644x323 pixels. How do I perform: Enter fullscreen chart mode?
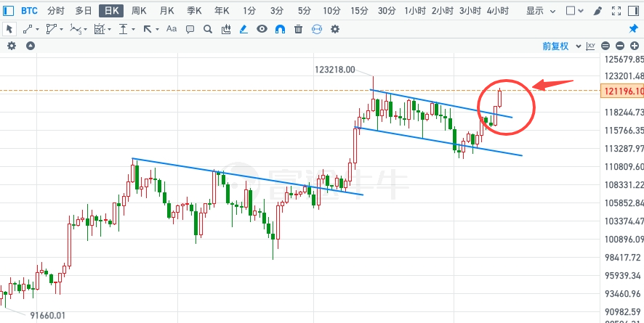tap(616, 11)
